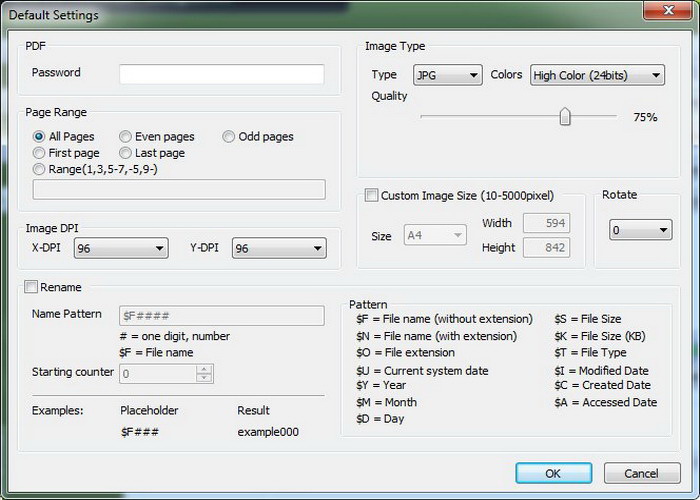The height and width of the screenshot is (500, 700).
Task: Decrease Starting counter with down arrow
Action: [204, 378]
